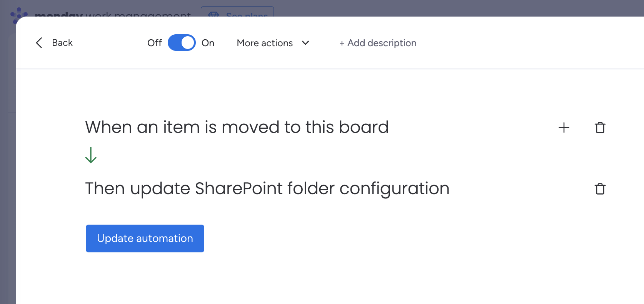Click the Off label beside the switch
Screen dimensions: 644x304
(x=154, y=43)
